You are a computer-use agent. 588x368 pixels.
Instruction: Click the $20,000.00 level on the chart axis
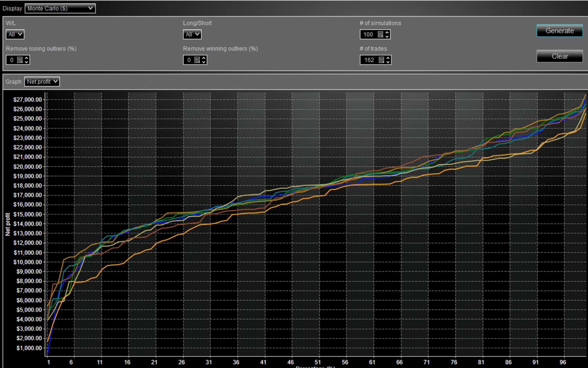(x=27, y=166)
